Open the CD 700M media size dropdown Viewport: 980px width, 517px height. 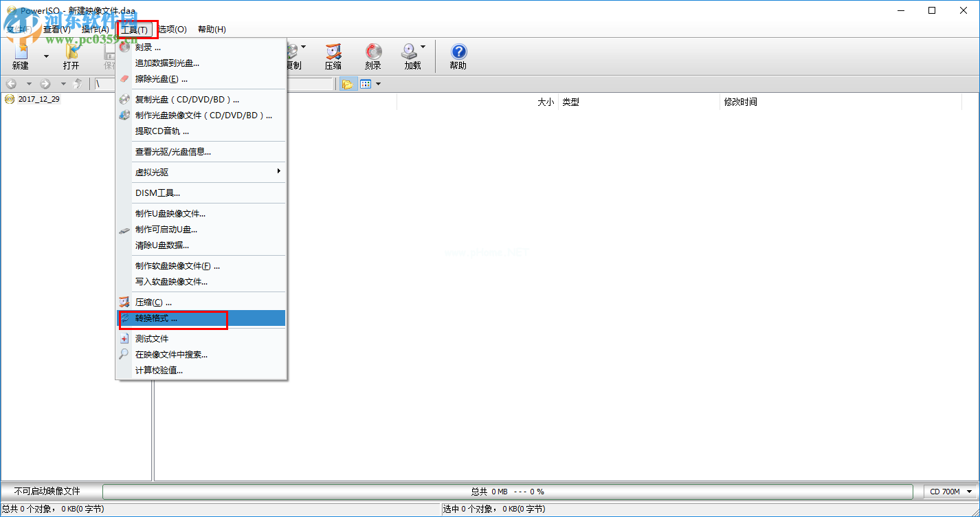pos(950,492)
